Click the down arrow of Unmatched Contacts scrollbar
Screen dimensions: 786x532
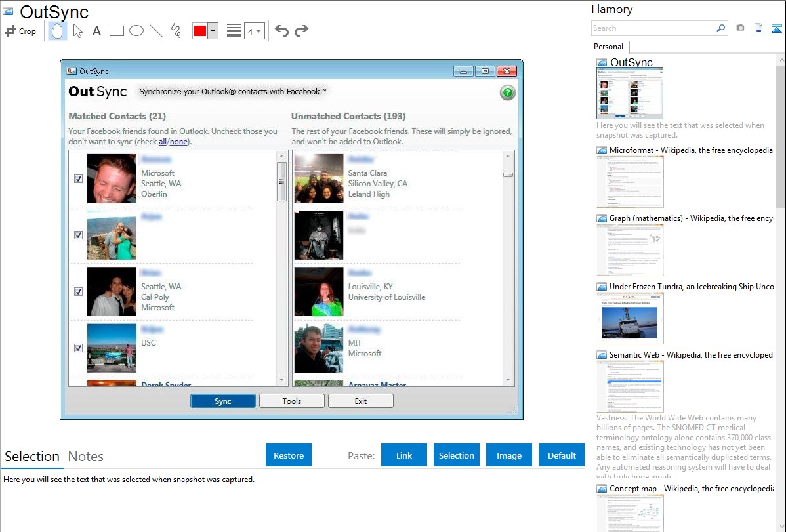[x=508, y=380]
